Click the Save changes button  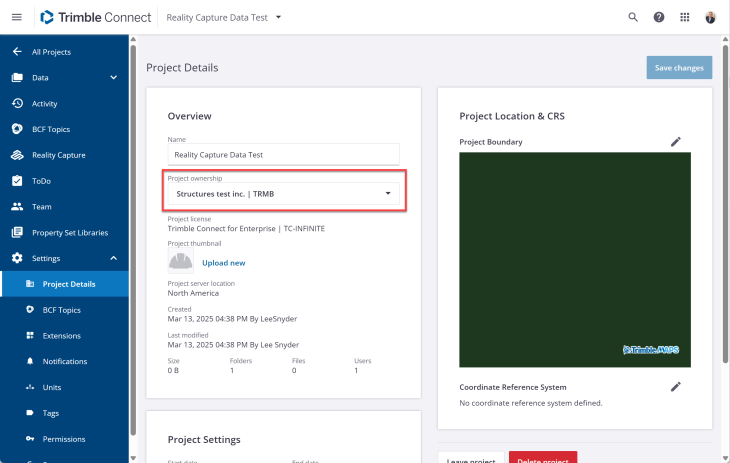[x=679, y=68]
